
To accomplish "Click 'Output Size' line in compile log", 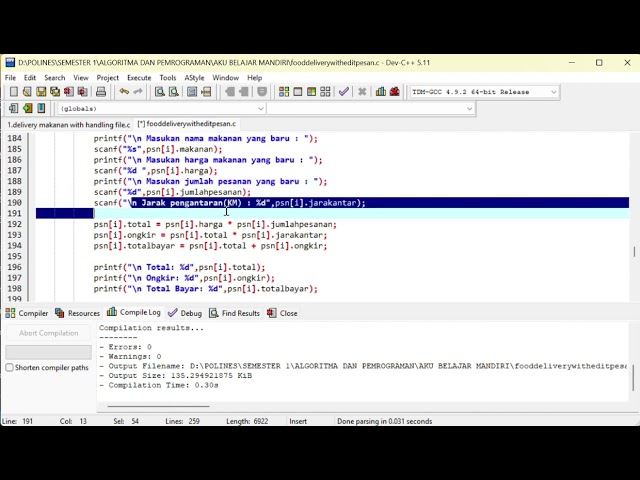I will (176, 376).
